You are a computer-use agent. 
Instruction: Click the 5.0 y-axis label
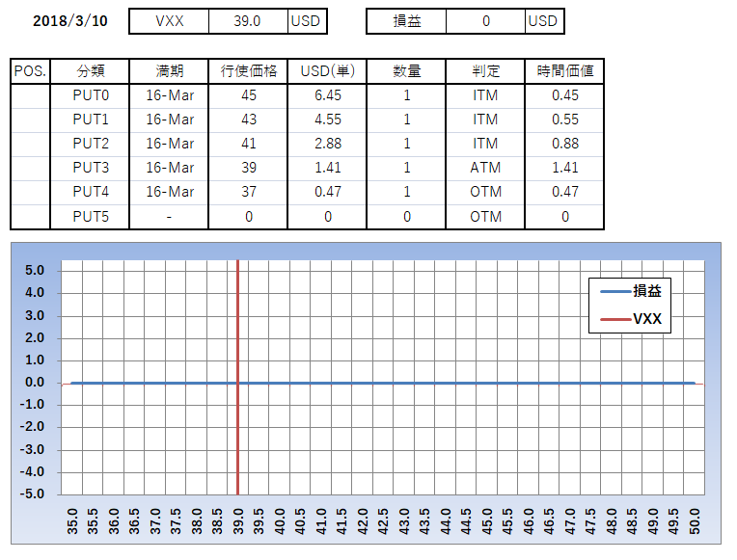point(35,271)
